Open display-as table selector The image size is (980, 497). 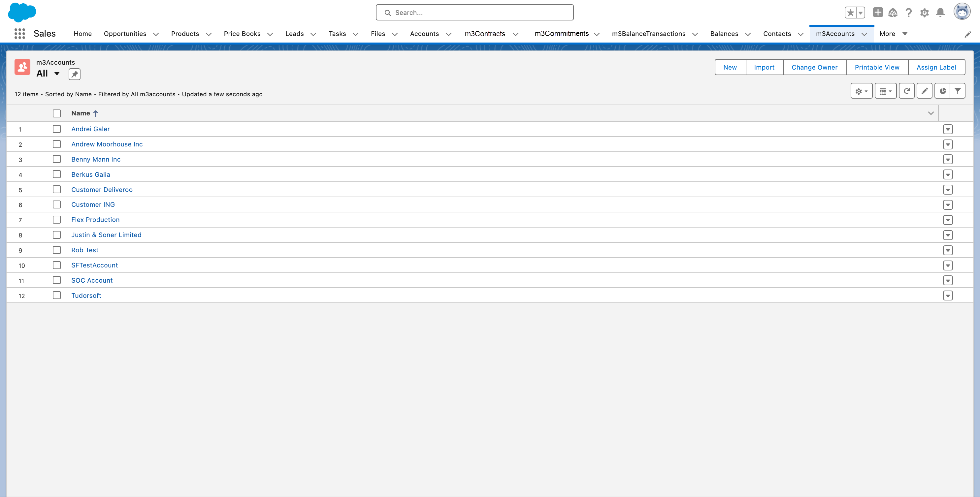[885, 91]
